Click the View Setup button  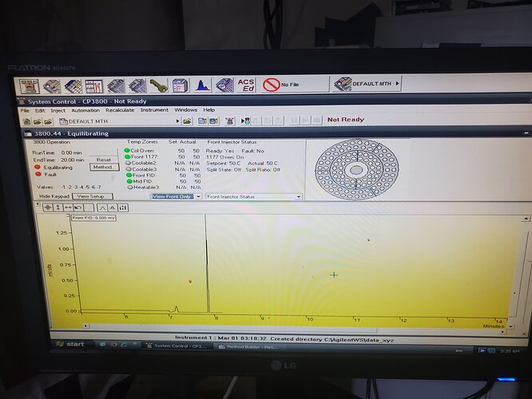tap(93, 196)
